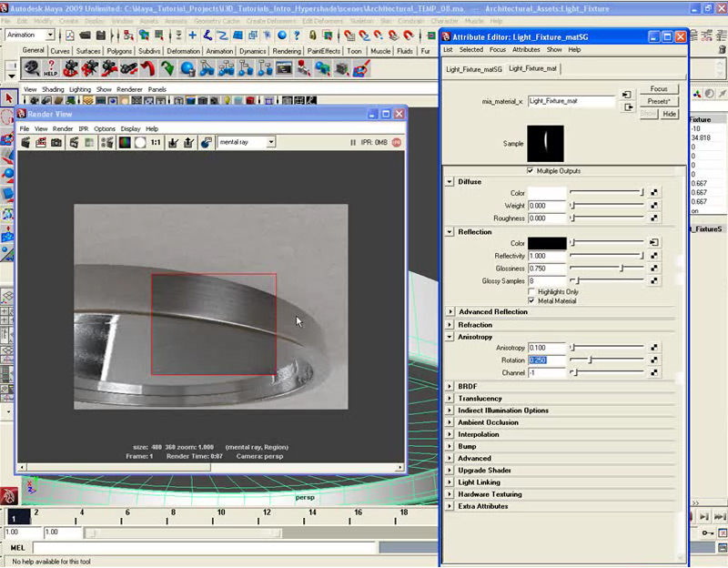Display the RGB channels in Render View
The height and width of the screenshot is (568, 728).
click(123, 143)
